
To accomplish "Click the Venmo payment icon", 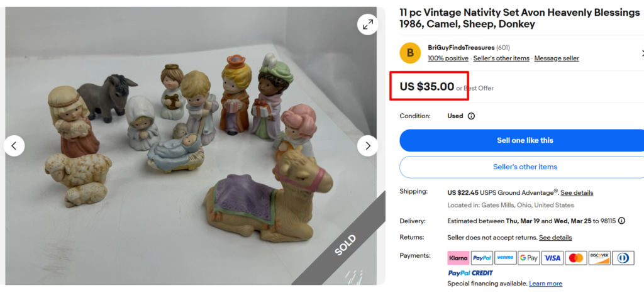I will pos(505,258).
